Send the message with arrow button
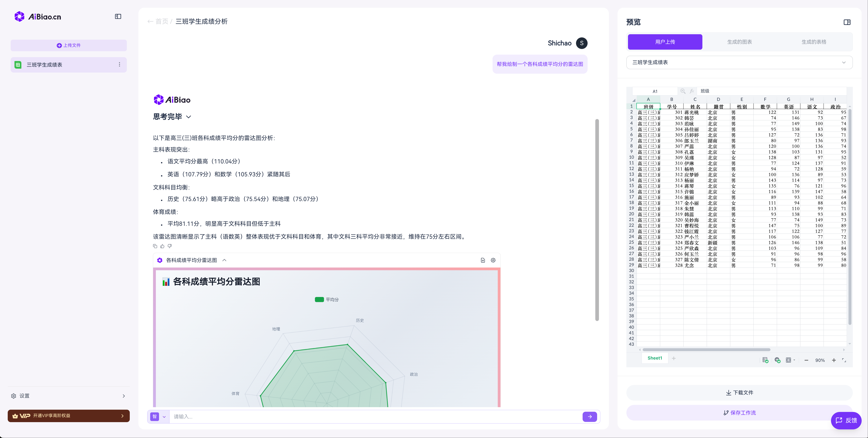This screenshot has width=868, height=438. click(x=590, y=417)
